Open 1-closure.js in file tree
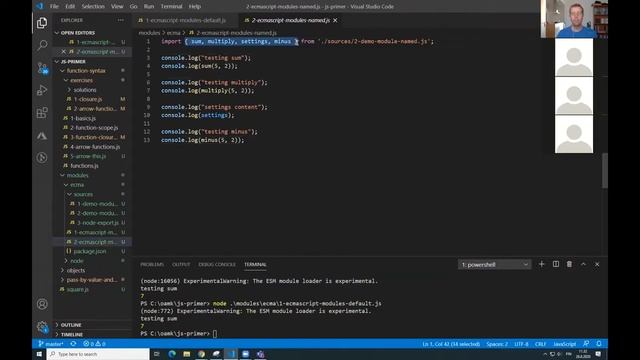This screenshot has width=640, height=360. (x=88, y=99)
